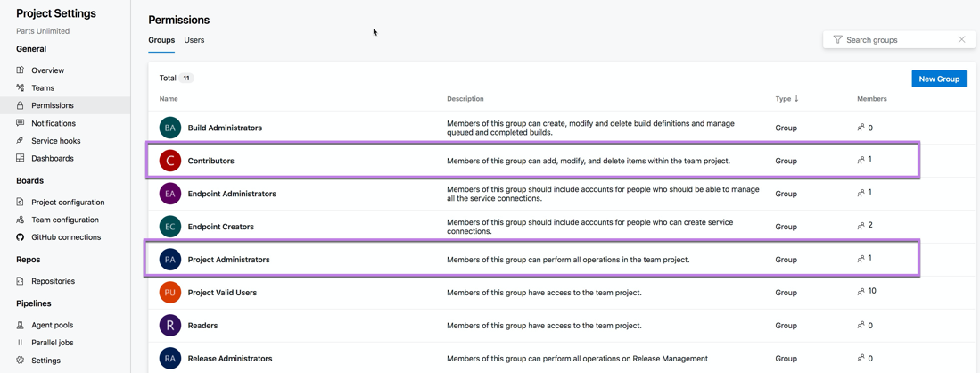Screen dimensions: 980x373
Task: Open the Endpoint Creators group
Action: click(220, 227)
